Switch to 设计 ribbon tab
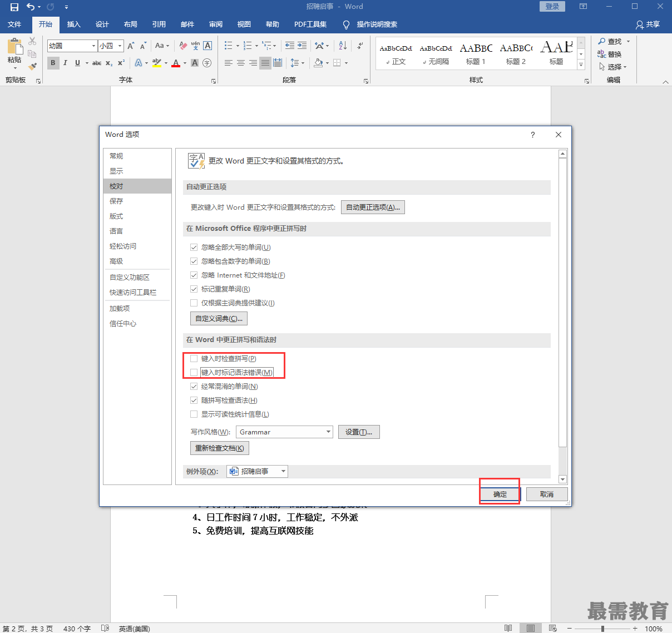This screenshot has width=672, height=633. 102,24
